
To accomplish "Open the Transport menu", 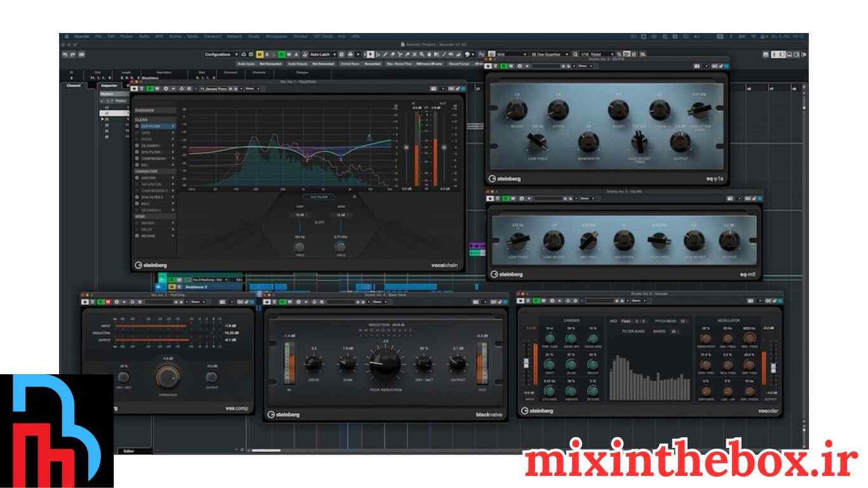I will (212, 36).
